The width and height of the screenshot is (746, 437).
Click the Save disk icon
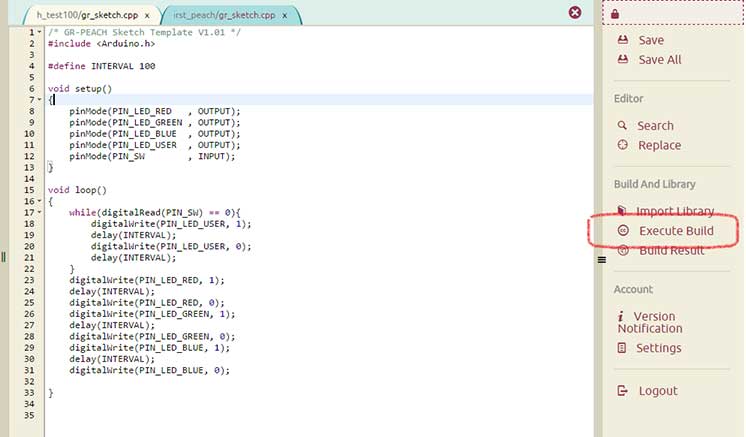pyautogui.click(x=623, y=40)
